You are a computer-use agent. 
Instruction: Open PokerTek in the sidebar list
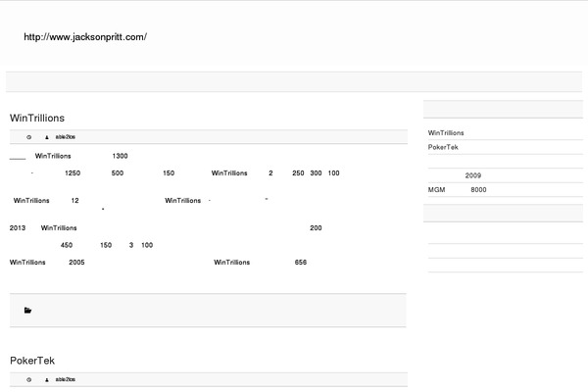(443, 147)
